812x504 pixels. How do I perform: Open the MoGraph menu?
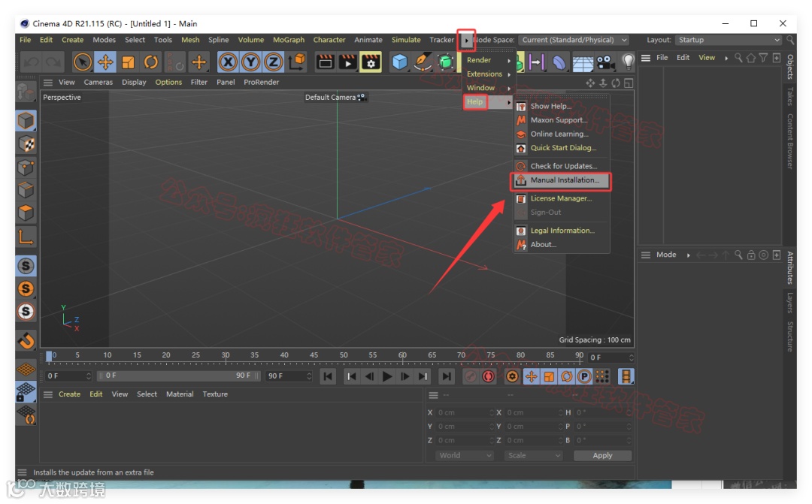tap(289, 40)
